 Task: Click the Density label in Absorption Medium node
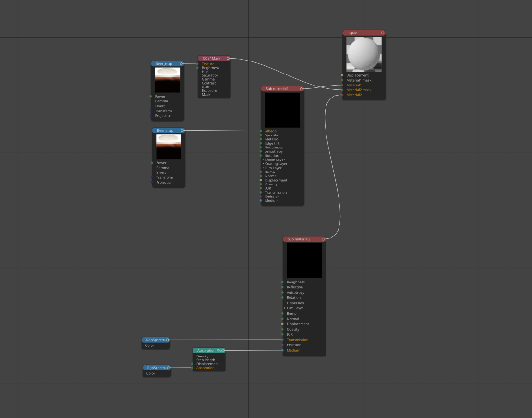203,356
